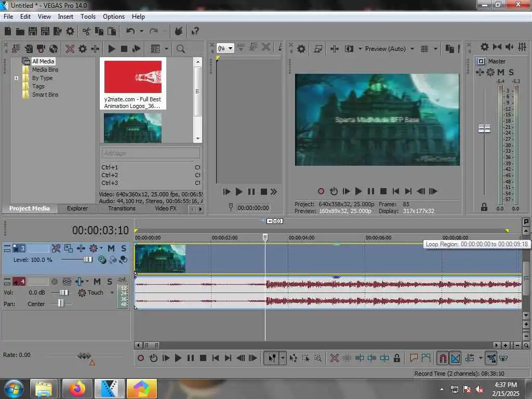Screen dimensions: 532x399
Task: Toggle Arm for Record on audio track 4
Action: pyautogui.click(x=54, y=282)
